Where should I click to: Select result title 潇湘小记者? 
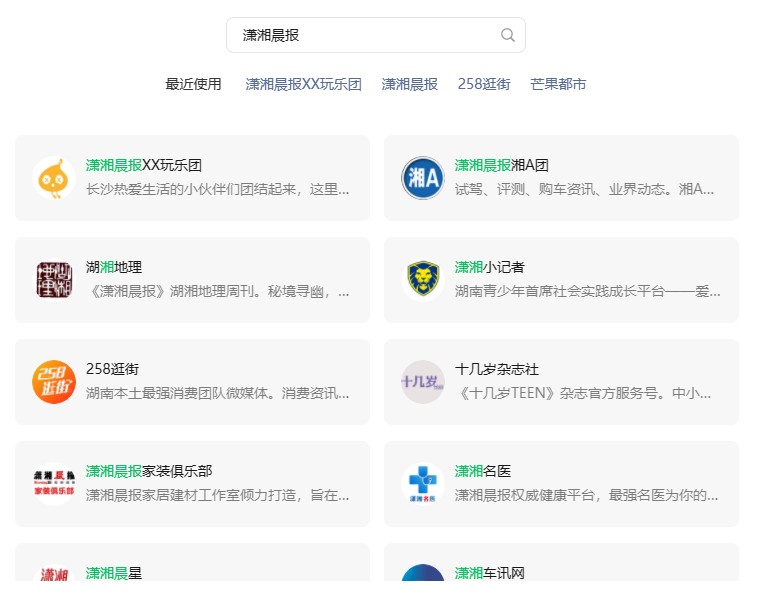coord(489,267)
